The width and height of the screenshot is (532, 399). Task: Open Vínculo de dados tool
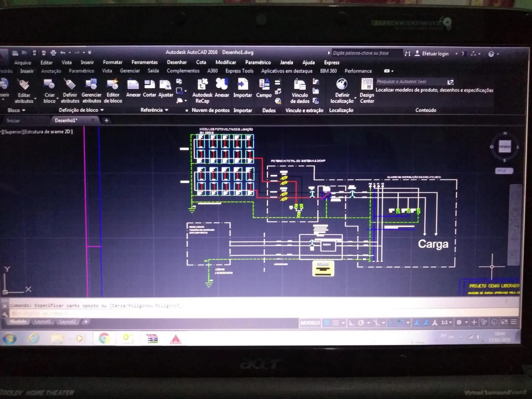point(300,85)
